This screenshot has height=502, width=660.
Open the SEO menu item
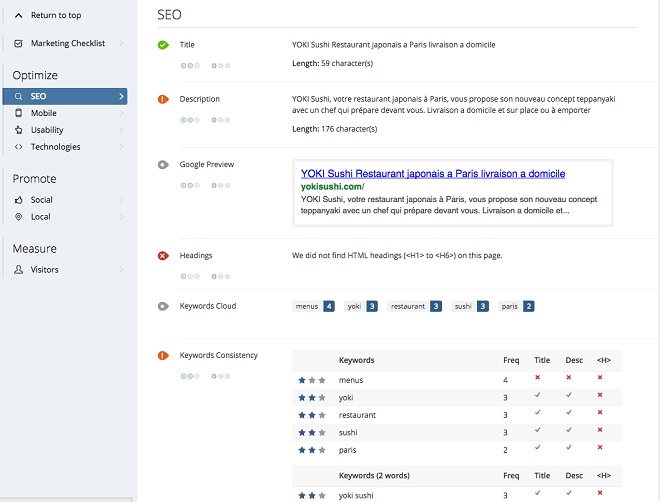65,96
